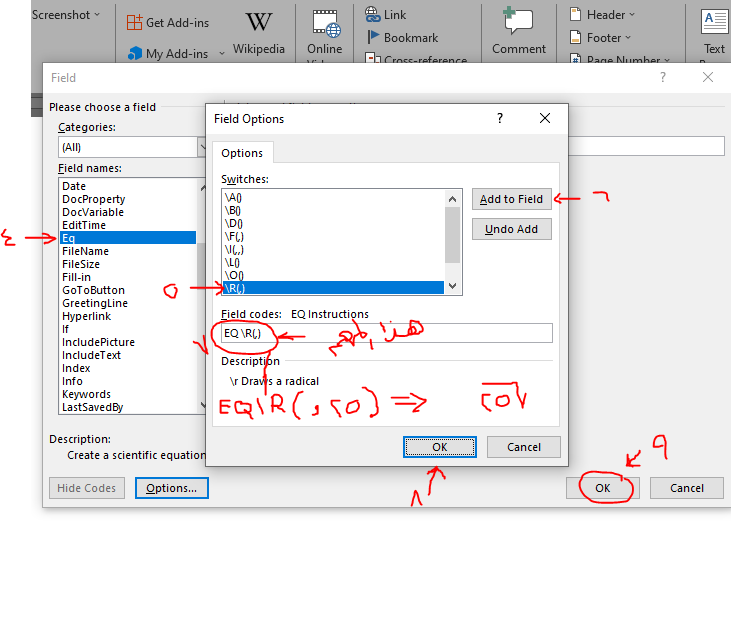Insert a Bookmark from ribbon

click(403, 38)
